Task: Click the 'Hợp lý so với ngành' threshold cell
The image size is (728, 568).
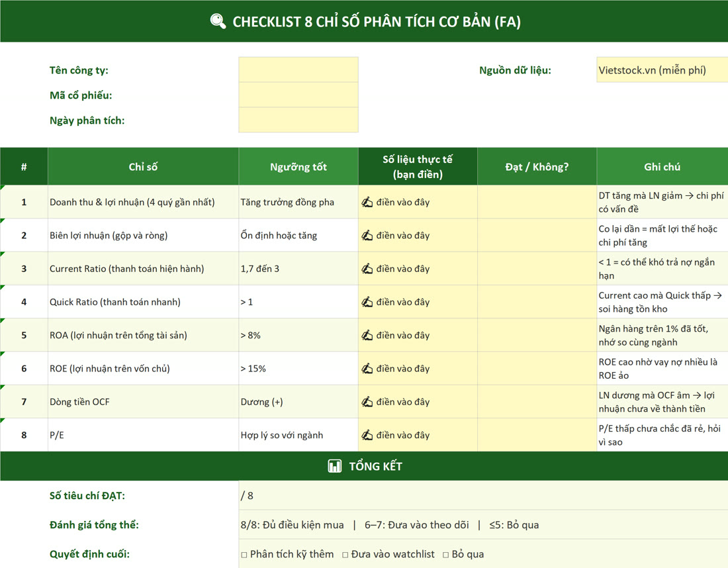Action: coord(298,435)
